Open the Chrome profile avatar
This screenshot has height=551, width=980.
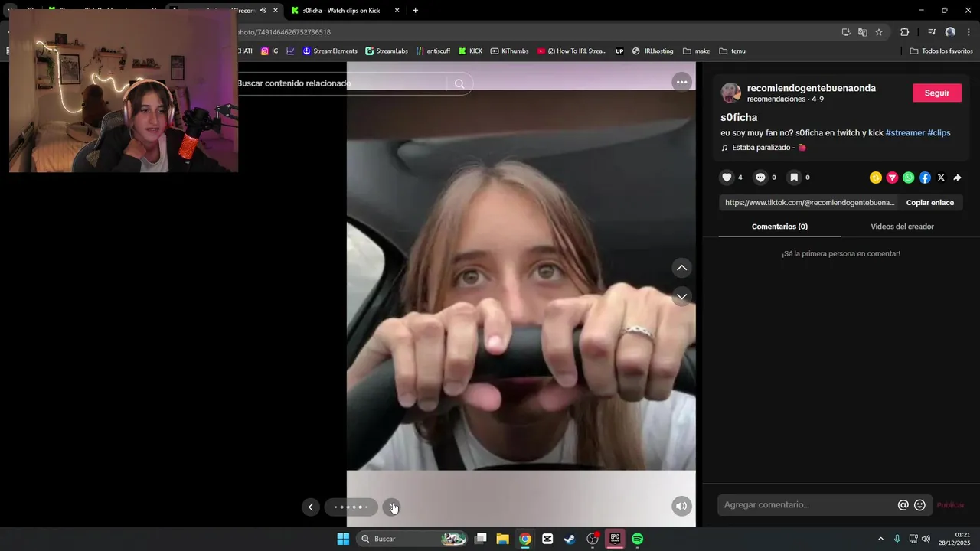click(x=950, y=32)
